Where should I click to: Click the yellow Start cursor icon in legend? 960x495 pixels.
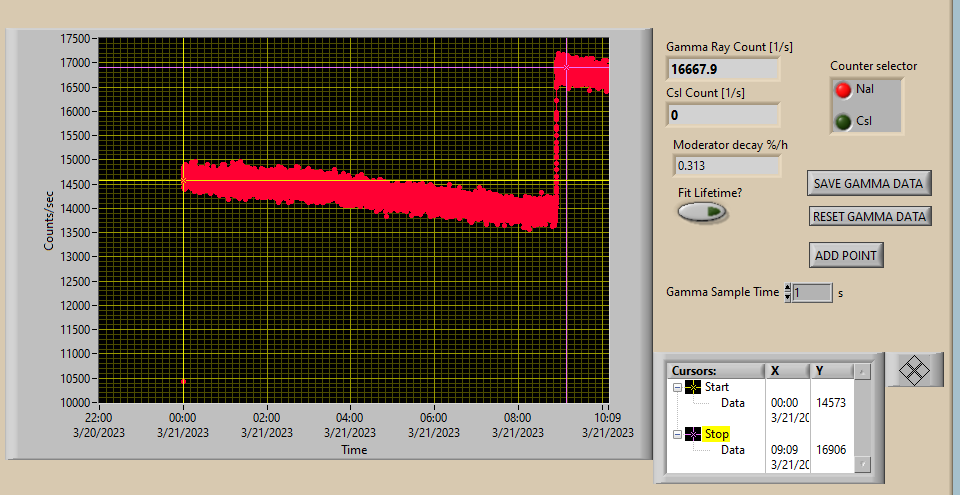point(693,387)
